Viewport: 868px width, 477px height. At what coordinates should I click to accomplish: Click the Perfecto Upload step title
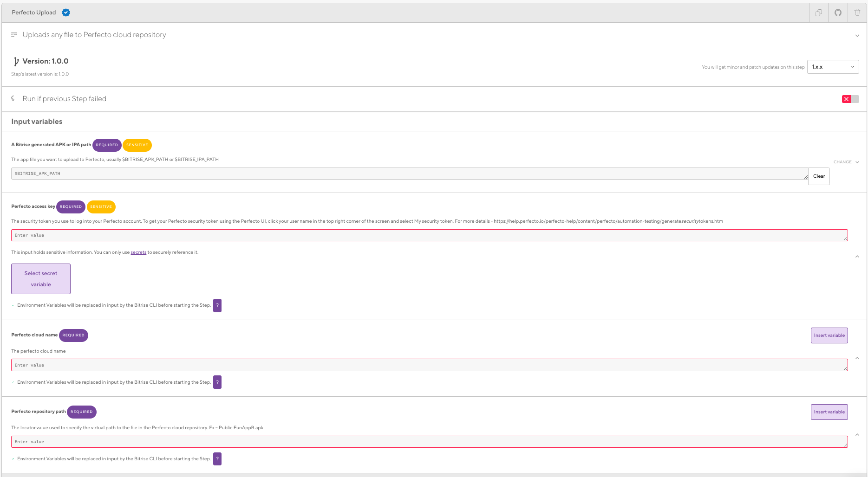pyautogui.click(x=34, y=13)
